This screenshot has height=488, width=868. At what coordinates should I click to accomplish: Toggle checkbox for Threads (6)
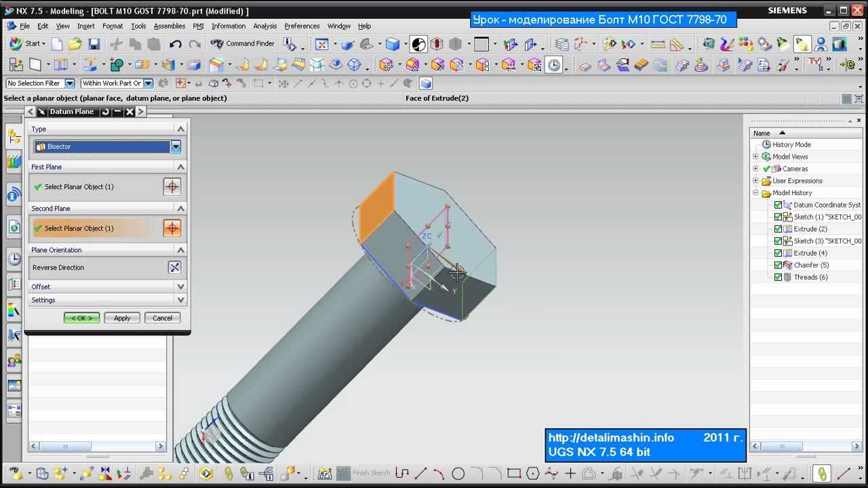(x=778, y=277)
